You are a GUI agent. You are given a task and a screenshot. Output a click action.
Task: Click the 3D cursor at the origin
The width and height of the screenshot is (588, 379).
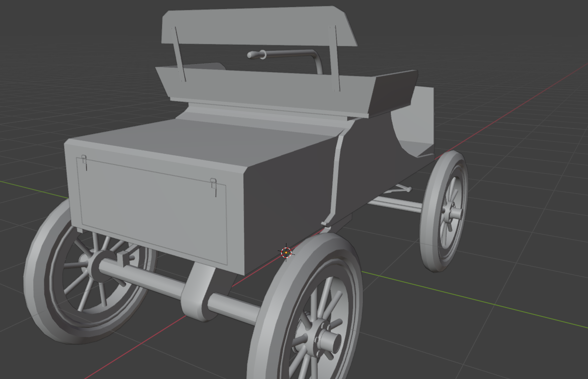(286, 253)
